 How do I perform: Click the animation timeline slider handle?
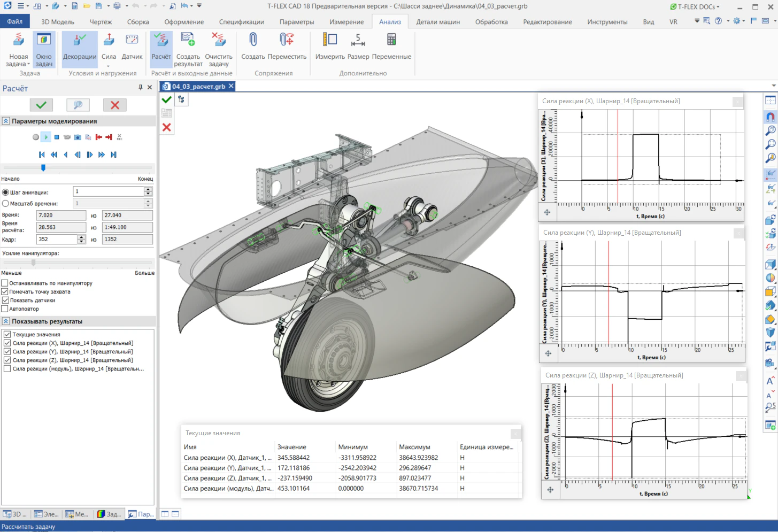point(43,167)
